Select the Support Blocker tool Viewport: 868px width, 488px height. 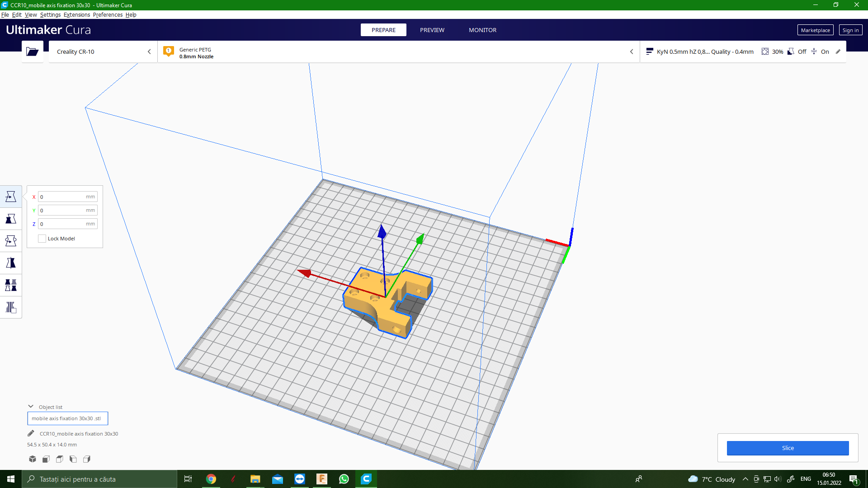[11, 307]
